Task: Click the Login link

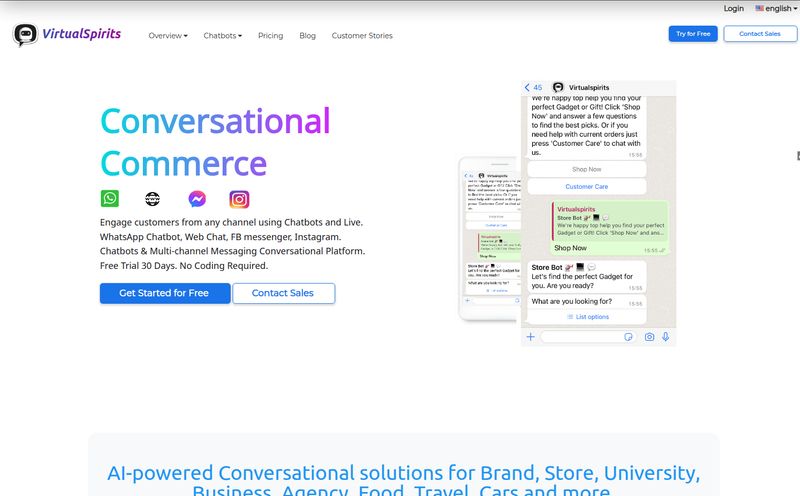Action: point(733,8)
